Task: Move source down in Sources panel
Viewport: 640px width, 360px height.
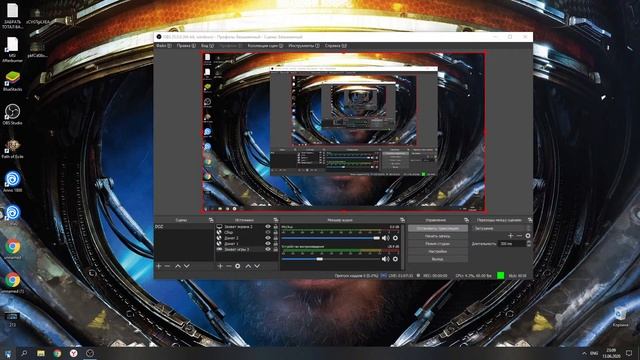Action: tap(257, 266)
